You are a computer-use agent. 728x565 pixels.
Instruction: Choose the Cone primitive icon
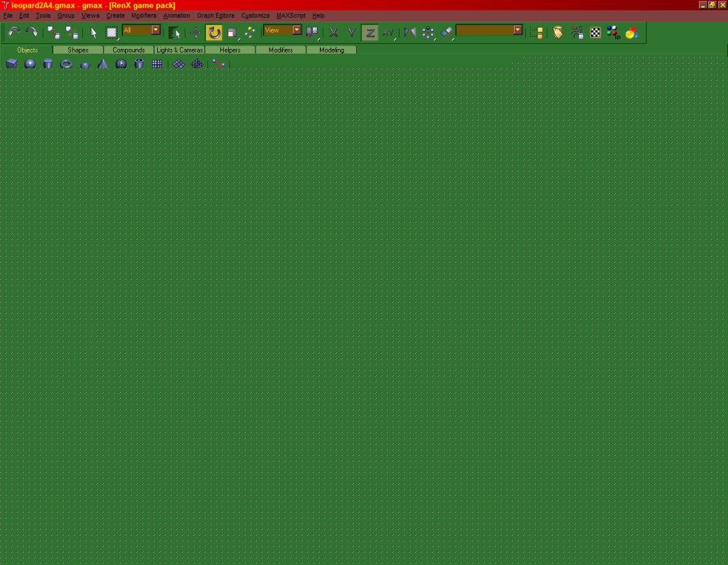pyautogui.click(x=103, y=64)
